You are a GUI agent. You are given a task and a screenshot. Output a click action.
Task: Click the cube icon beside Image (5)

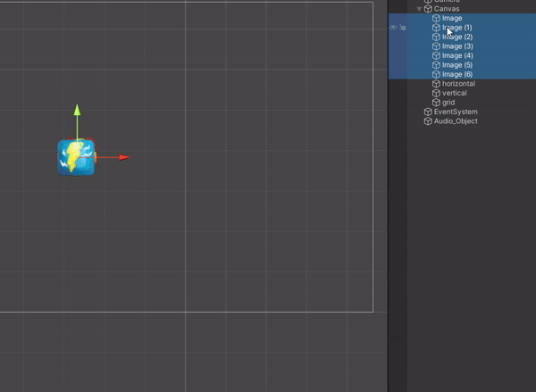[436, 65]
